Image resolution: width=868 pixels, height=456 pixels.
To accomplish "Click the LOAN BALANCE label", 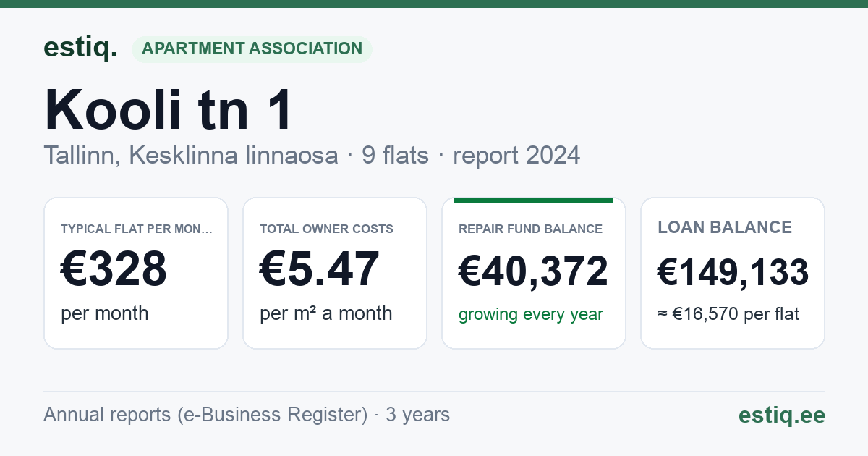I will tap(725, 227).
